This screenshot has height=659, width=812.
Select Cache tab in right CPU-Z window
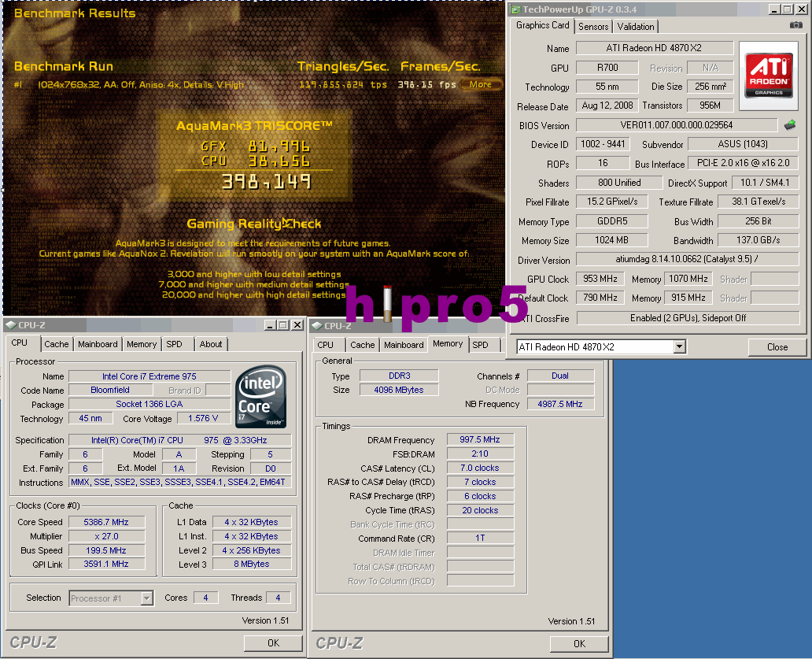363,345
